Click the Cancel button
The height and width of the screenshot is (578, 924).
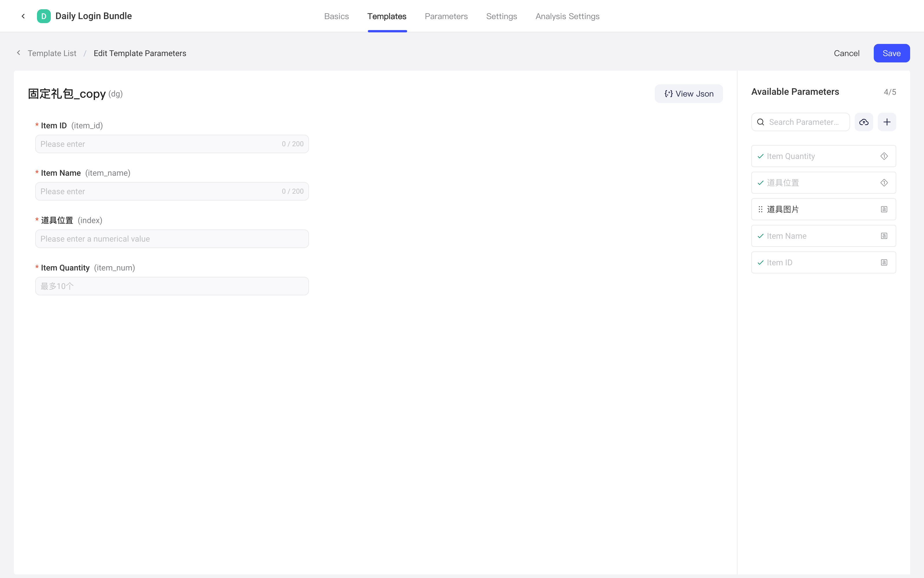pos(847,53)
